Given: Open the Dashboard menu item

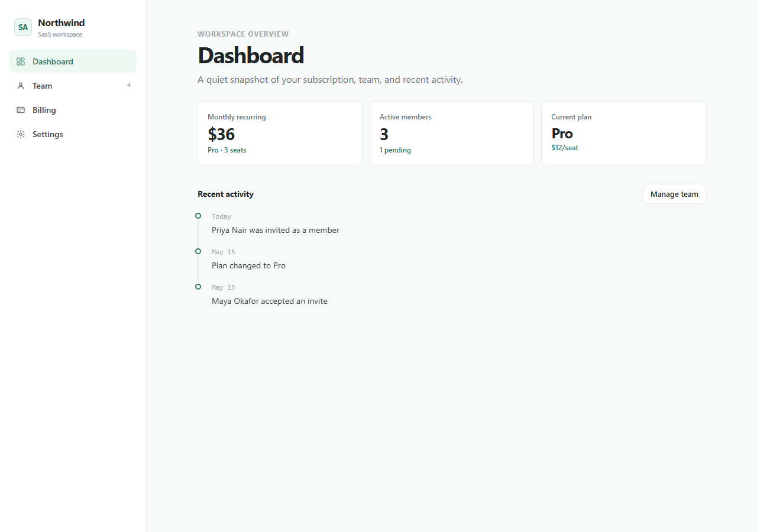Looking at the screenshot, I should [x=73, y=61].
